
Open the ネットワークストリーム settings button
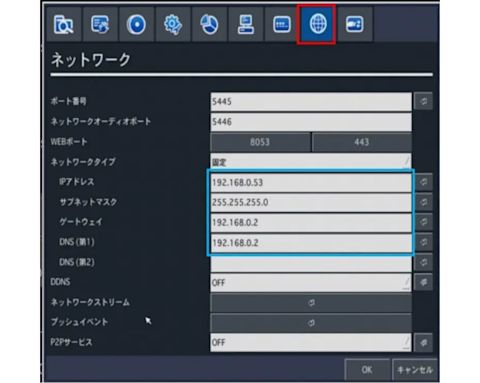[311, 303]
